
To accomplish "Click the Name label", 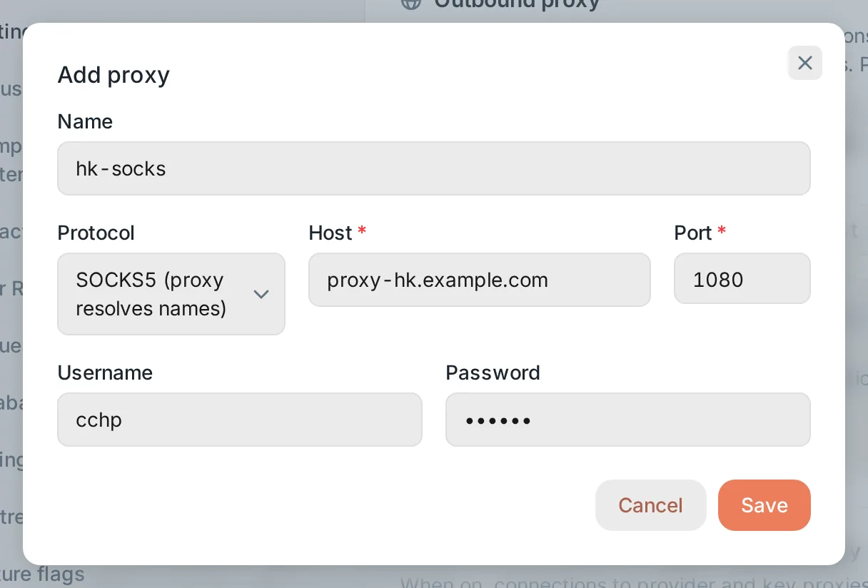I will (x=85, y=121).
